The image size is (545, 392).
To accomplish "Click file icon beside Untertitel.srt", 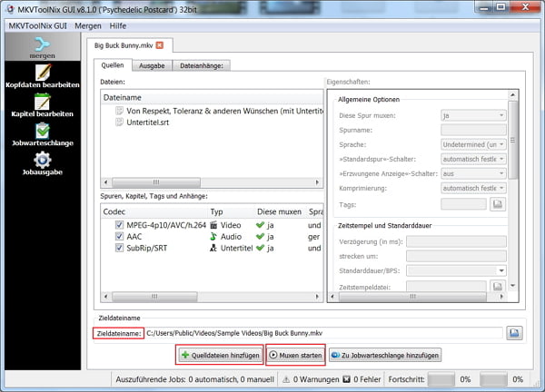I will pyautogui.click(x=119, y=122).
